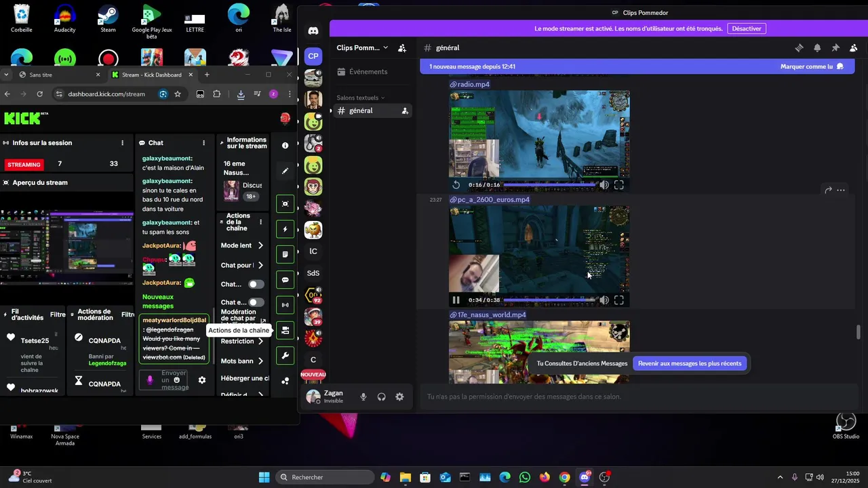Viewport: 868px width, 488px height.
Task: Show pinned messages in Discord
Action: 835,48
